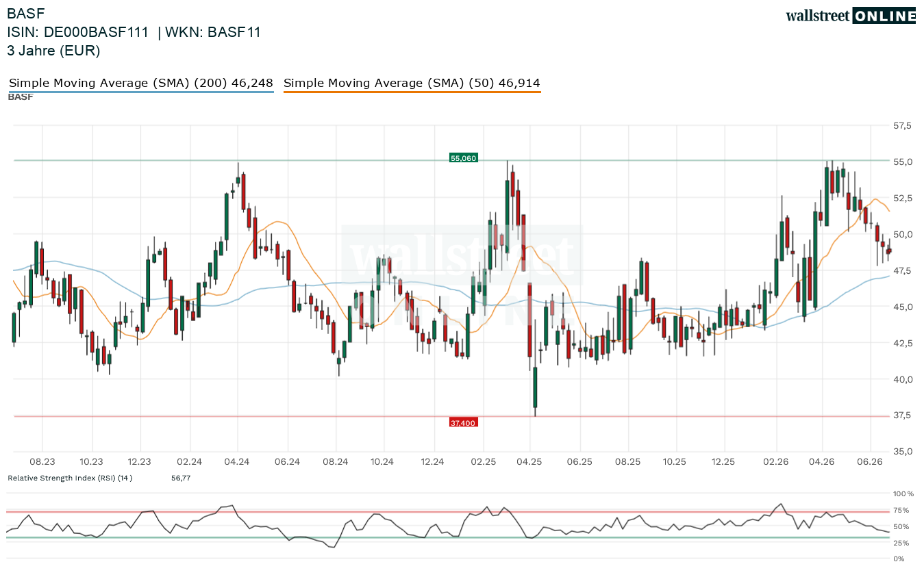Click the 0% RSI axis label
The height and width of the screenshot is (577, 924).
899,559
